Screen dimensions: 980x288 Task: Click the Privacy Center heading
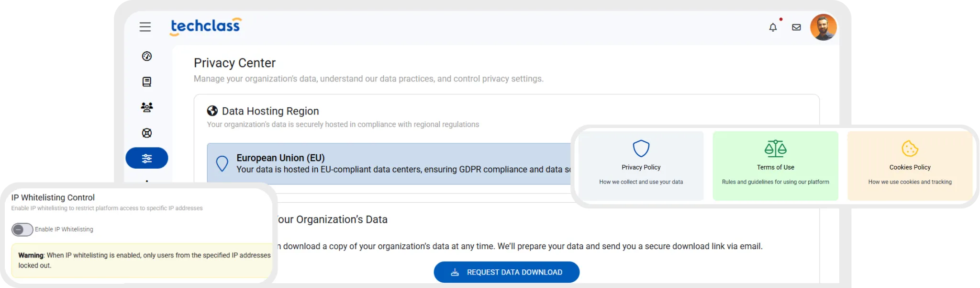tap(234, 63)
